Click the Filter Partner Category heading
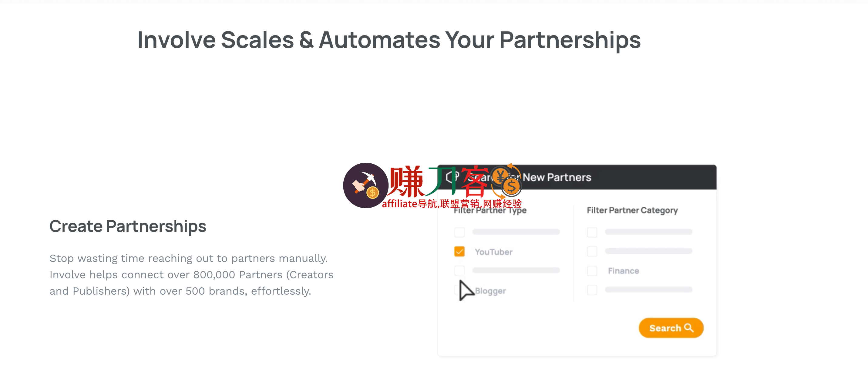This screenshot has width=868, height=371. tap(632, 210)
